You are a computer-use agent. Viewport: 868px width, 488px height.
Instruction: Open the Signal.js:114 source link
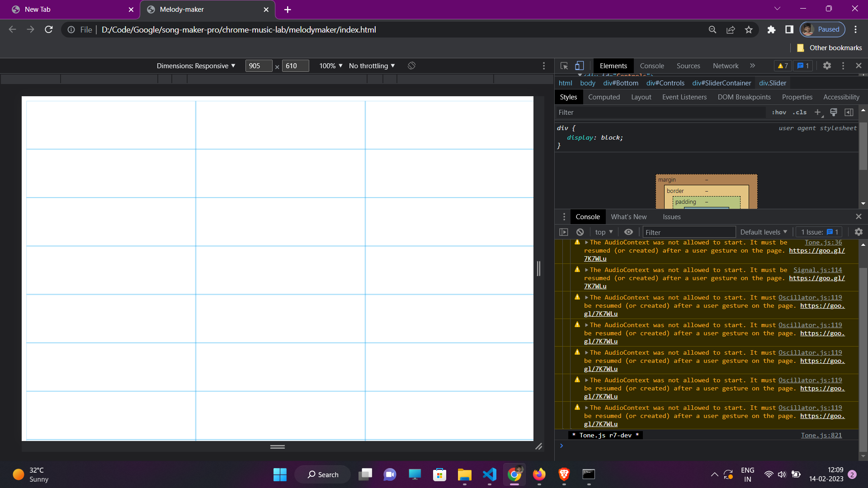coord(817,270)
